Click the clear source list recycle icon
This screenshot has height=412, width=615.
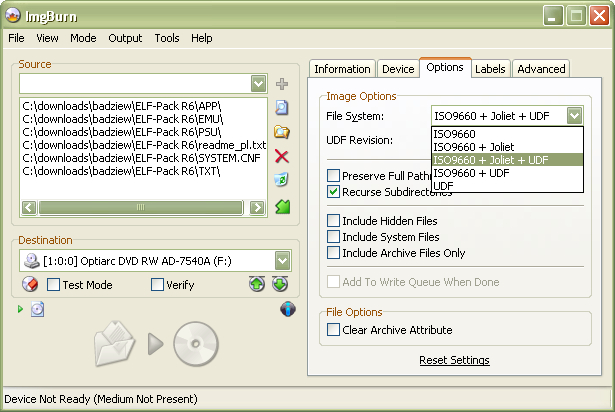(282, 180)
